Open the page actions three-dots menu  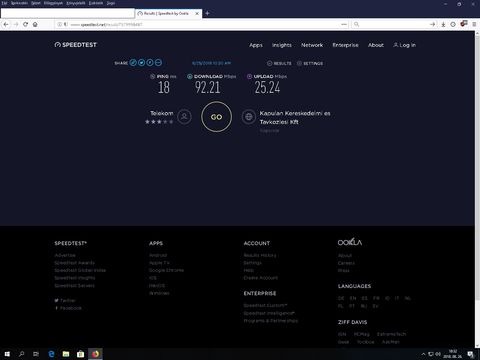tap(344, 24)
